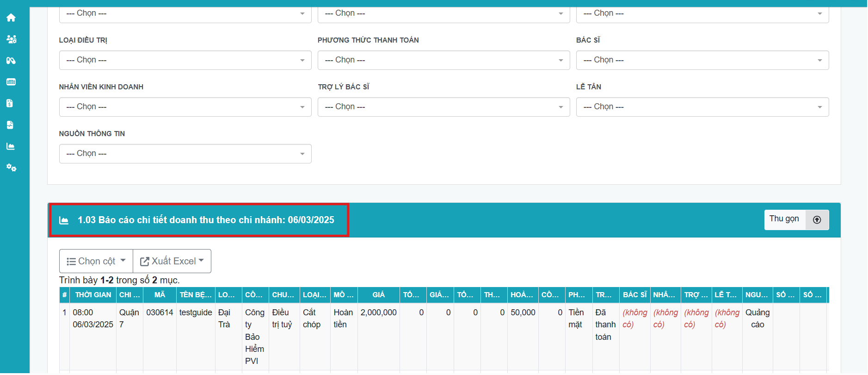
Task: Select a doctor in Bác Sĩ dropdown
Action: pos(702,60)
